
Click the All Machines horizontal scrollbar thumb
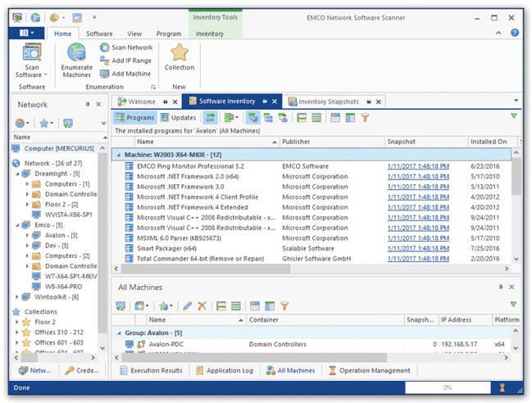click(x=254, y=357)
